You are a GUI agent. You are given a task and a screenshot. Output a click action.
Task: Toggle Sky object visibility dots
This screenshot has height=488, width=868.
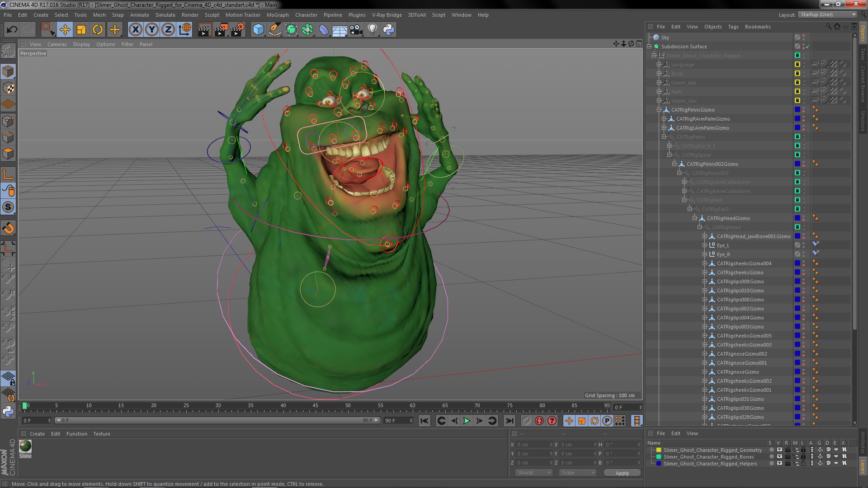804,38
